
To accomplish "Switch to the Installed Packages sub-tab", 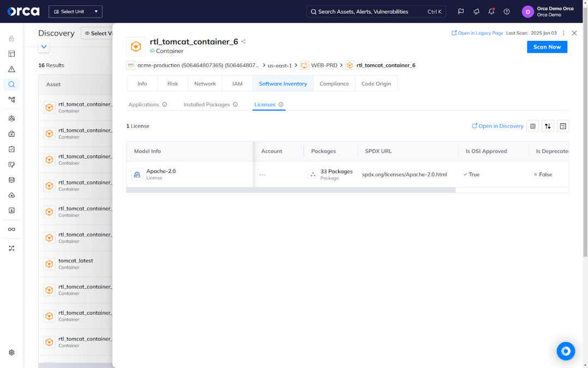I will (207, 105).
